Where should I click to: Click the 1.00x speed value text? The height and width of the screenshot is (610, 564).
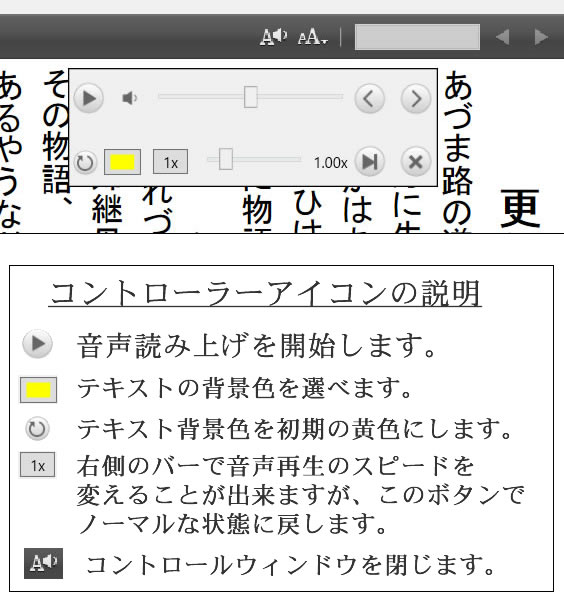331,163
